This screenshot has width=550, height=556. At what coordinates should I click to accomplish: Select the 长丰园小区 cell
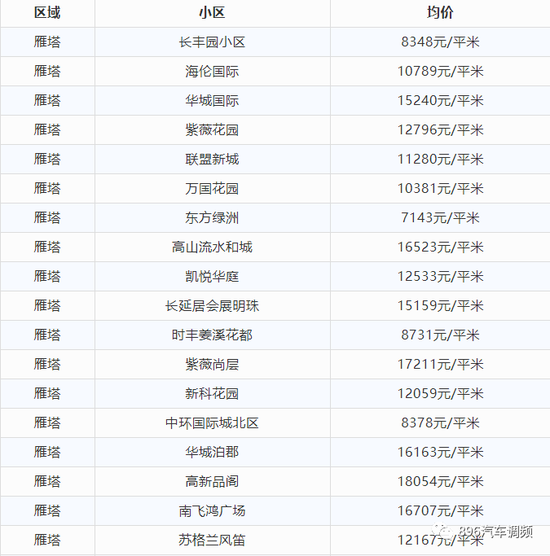pos(212,42)
